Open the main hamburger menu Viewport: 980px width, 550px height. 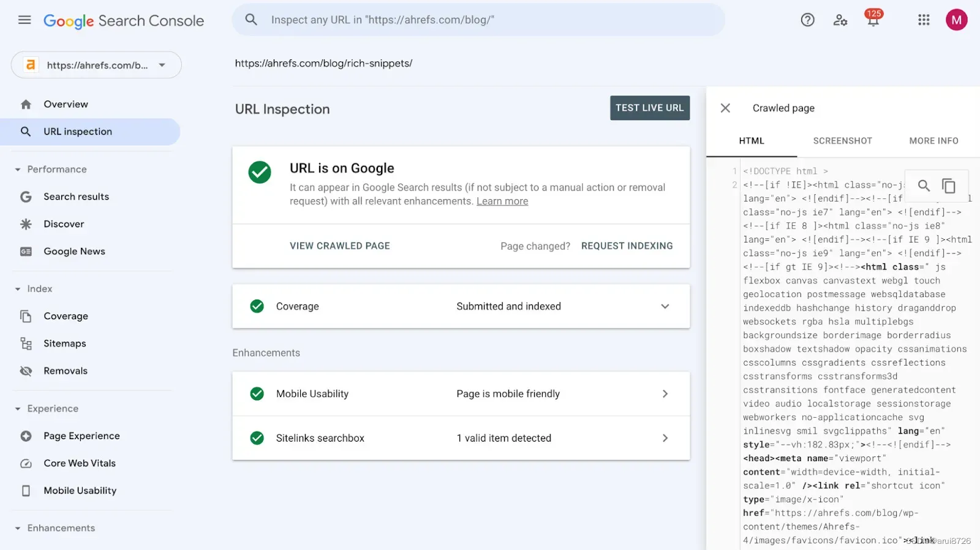point(24,20)
